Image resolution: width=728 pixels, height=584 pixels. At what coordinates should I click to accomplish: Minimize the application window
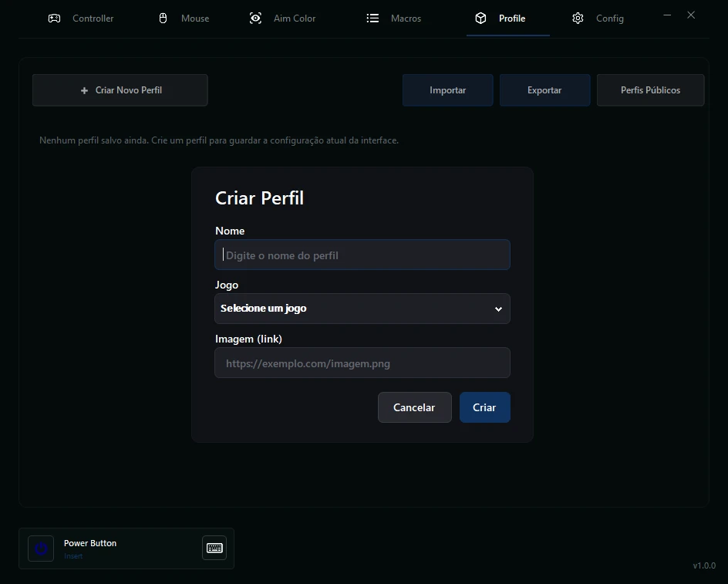tap(667, 15)
